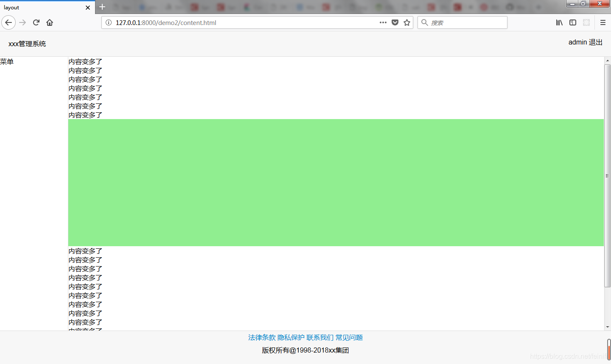This screenshot has height=364, width=611.
Task: Click the light green content block
Action: (x=336, y=183)
